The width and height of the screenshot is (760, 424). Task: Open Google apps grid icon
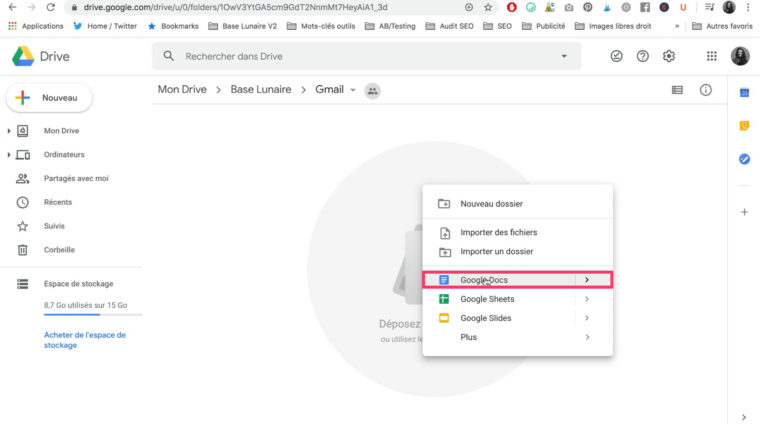[x=712, y=56]
